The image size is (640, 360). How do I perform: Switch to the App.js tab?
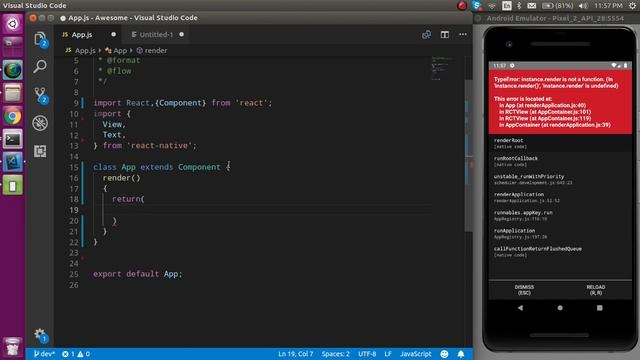point(82,35)
